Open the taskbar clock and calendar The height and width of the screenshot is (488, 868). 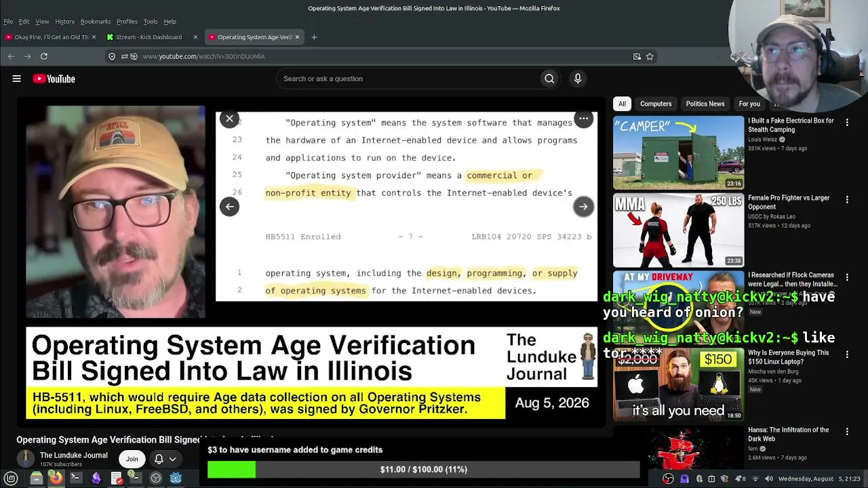(821, 479)
